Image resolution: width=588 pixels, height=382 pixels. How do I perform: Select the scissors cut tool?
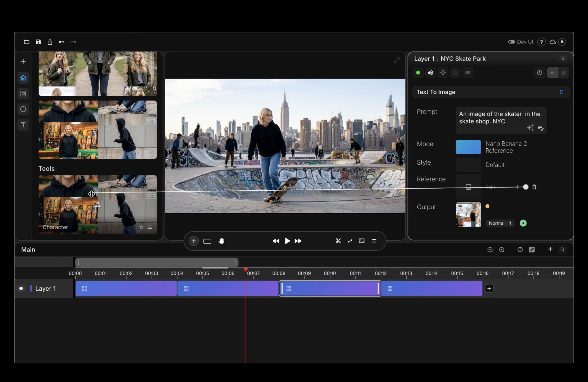pos(338,241)
